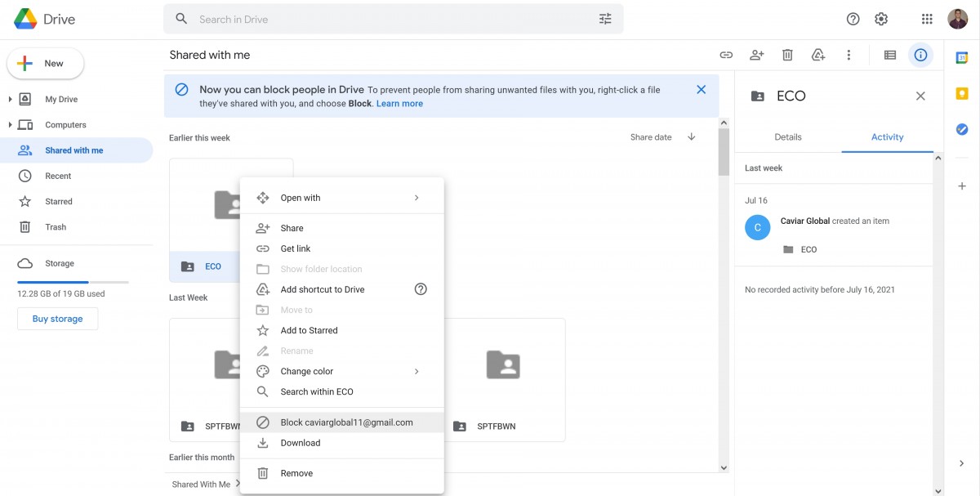Click the Help question mark icon

[853, 18]
